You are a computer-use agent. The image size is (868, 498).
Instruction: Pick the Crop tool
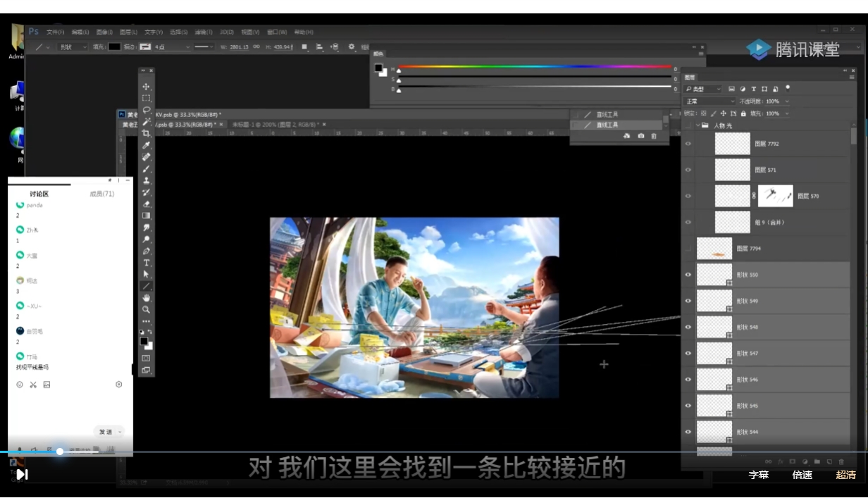[x=147, y=133]
